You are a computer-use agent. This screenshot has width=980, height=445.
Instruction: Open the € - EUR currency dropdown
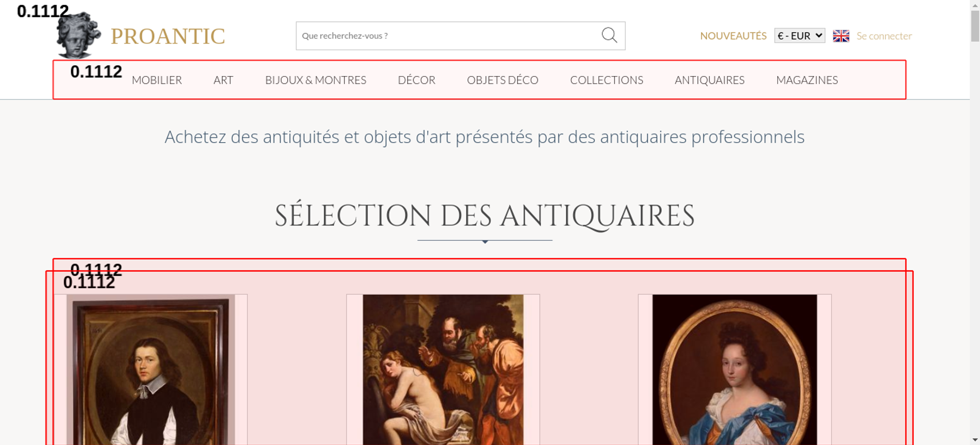[800, 36]
